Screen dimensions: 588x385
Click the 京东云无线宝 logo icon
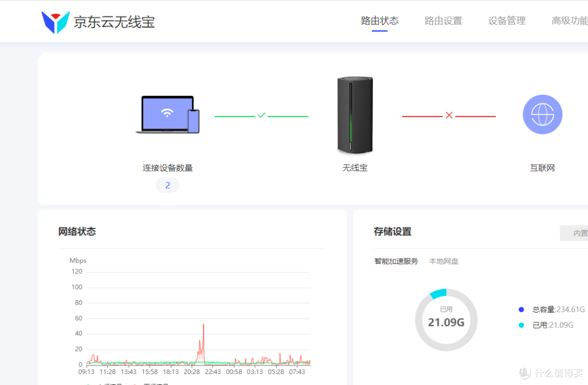pyautogui.click(x=56, y=22)
